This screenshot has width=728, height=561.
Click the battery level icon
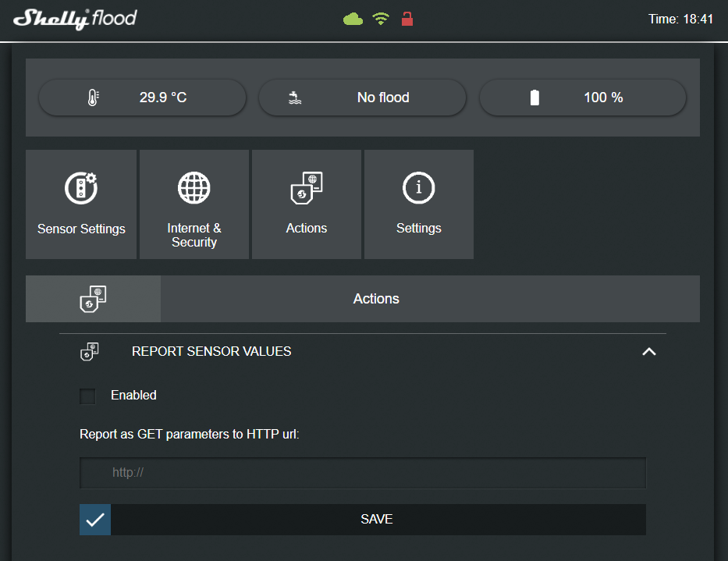534,98
